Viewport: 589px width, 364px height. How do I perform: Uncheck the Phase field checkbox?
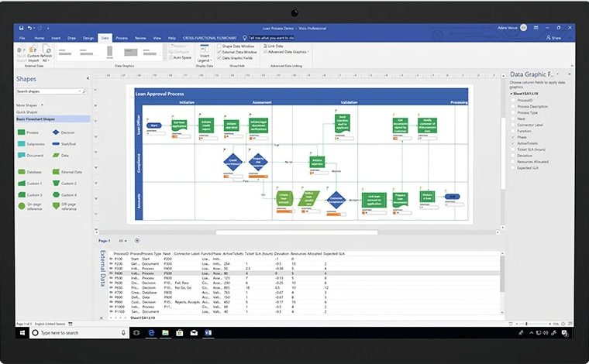point(513,137)
